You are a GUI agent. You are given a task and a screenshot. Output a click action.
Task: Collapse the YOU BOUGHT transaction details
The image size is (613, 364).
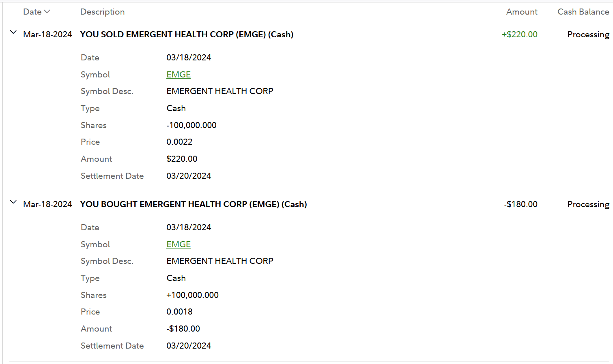(x=13, y=202)
